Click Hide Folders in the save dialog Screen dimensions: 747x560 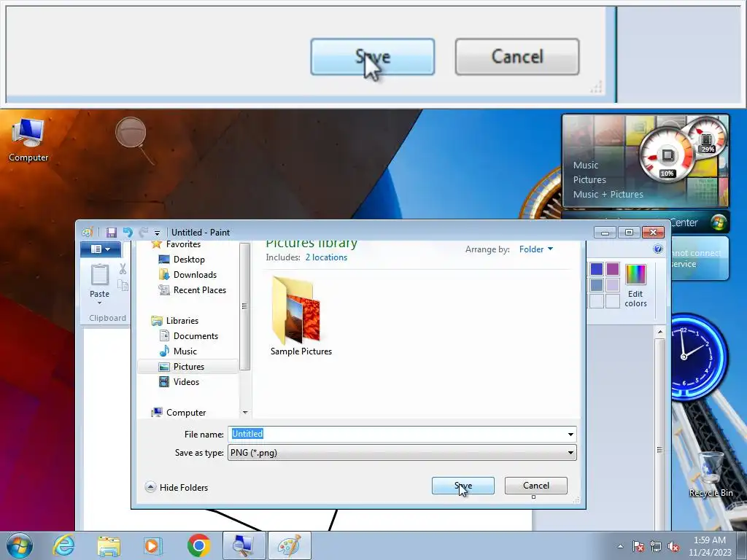(x=177, y=487)
